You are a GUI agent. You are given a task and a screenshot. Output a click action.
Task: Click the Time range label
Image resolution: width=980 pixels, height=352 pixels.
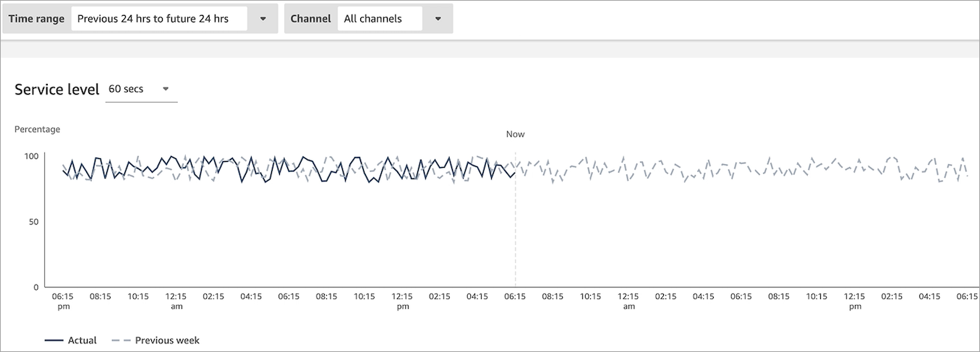pos(36,19)
